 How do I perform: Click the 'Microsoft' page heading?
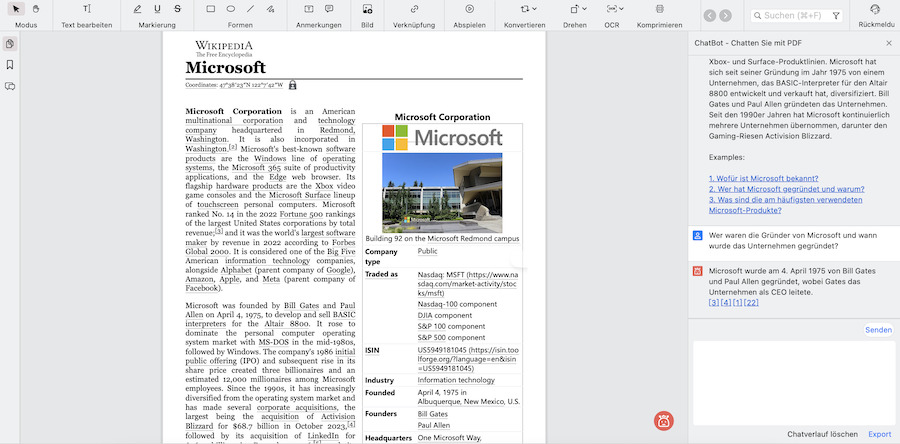[x=226, y=68]
